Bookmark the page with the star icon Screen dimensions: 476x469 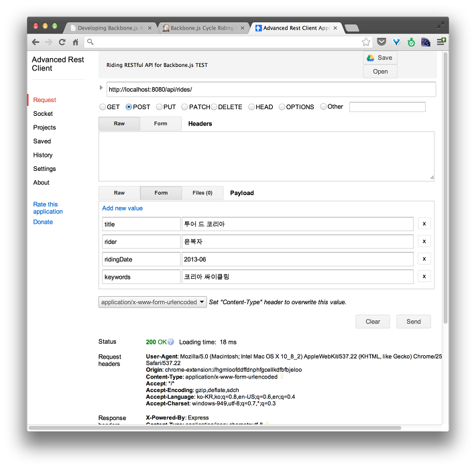coord(366,42)
